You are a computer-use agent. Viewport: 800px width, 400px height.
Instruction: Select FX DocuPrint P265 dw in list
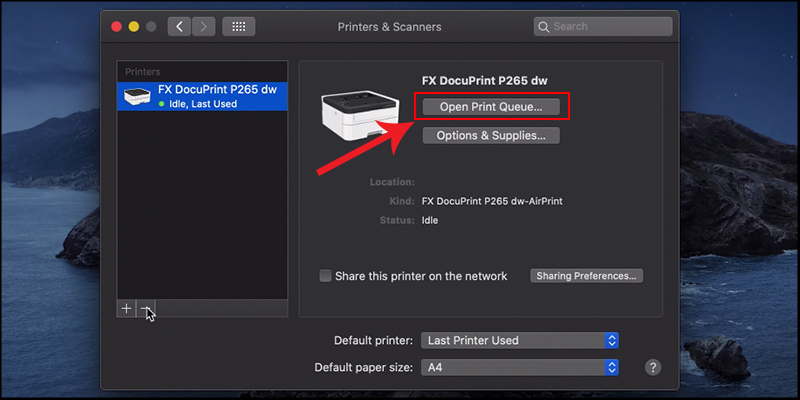pos(203,96)
